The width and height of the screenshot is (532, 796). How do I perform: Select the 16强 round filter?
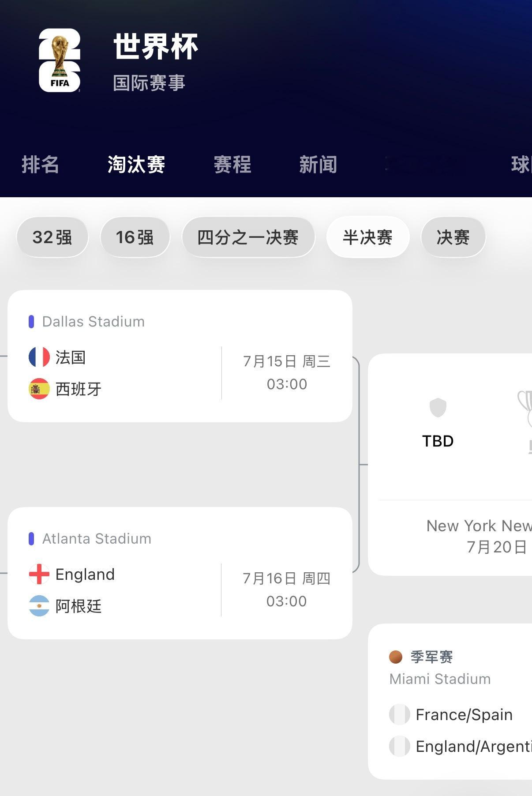pyautogui.click(x=135, y=237)
